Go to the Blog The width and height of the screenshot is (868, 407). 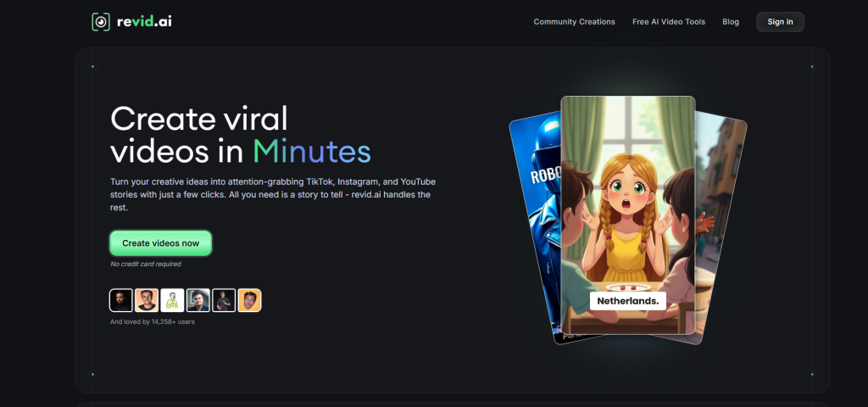[x=730, y=21]
